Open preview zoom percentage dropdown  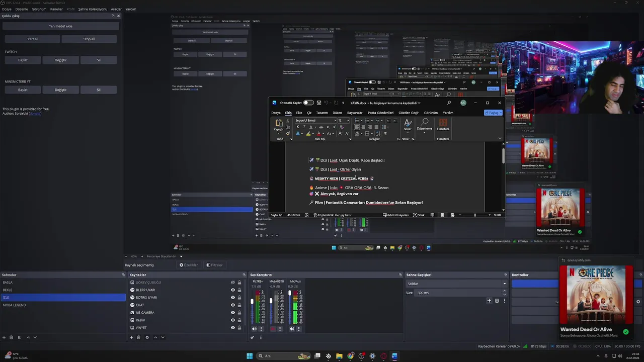pyautogui.click(x=181, y=256)
